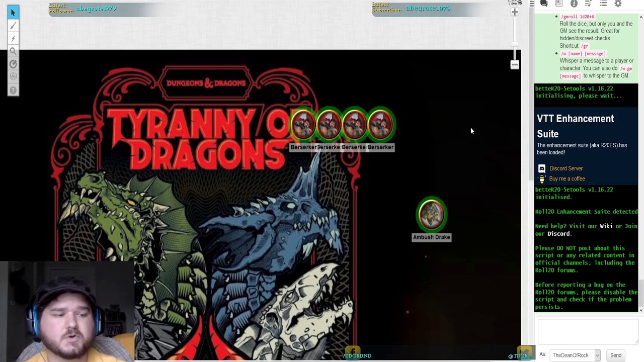Viewport: 644px width, 362px height.
Task: Select the fourth Berserker token
Action: click(381, 125)
